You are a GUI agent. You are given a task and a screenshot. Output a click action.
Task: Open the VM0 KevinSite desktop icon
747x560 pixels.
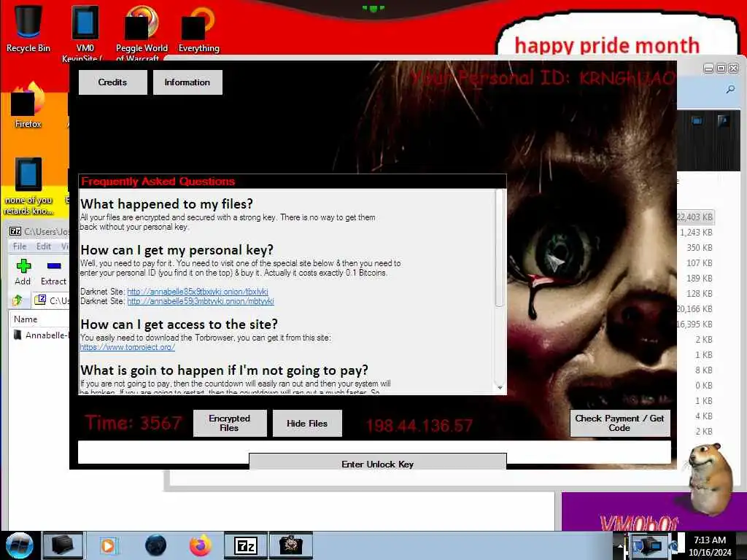[x=85, y=32]
